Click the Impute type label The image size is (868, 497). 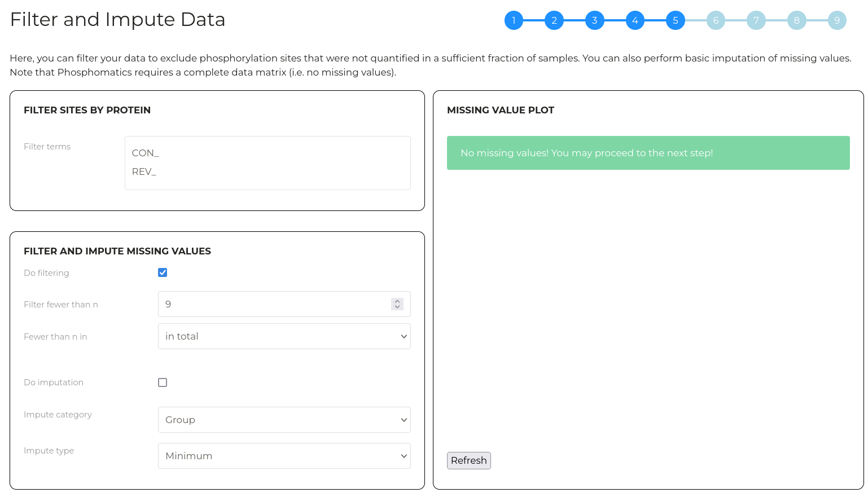click(x=49, y=451)
